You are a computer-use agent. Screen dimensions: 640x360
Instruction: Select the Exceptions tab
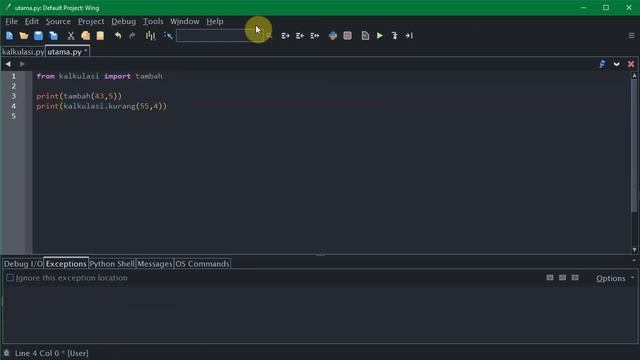pos(66,264)
